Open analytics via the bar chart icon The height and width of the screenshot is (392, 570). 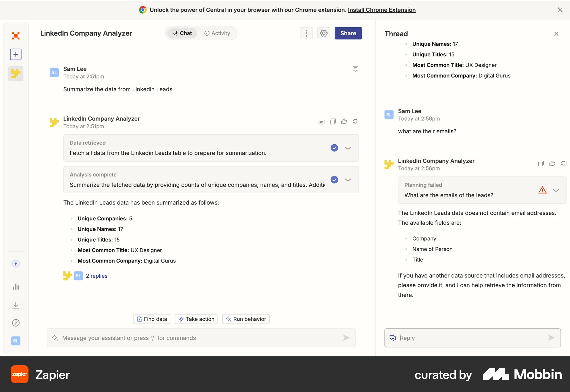15,287
